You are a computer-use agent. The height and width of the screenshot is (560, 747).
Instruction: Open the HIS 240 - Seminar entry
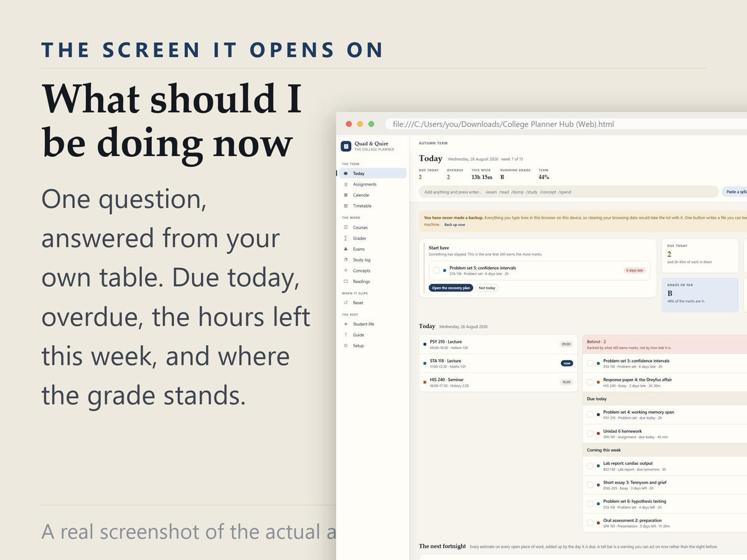pos(498,382)
